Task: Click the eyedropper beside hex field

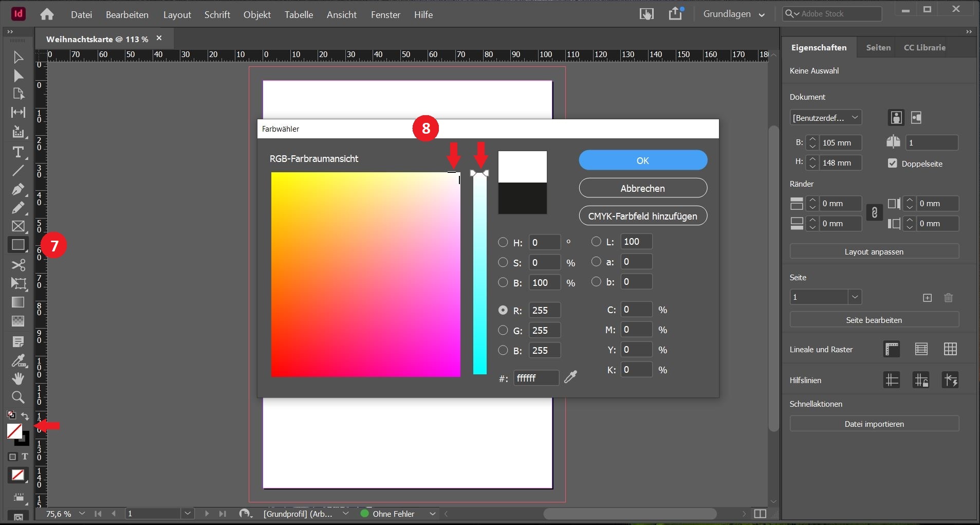Action: point(570,377)
